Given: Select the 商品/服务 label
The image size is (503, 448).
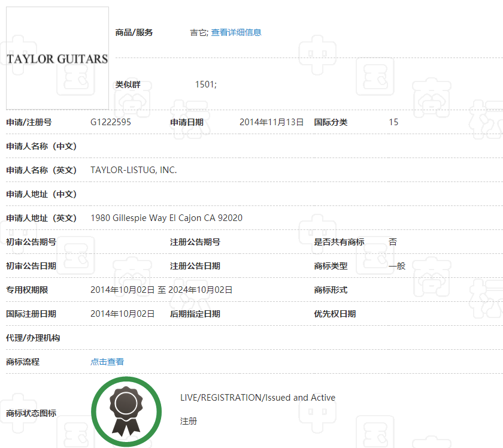Looking at the screenshot, I should pyautogui.click(x=134, y=32).
